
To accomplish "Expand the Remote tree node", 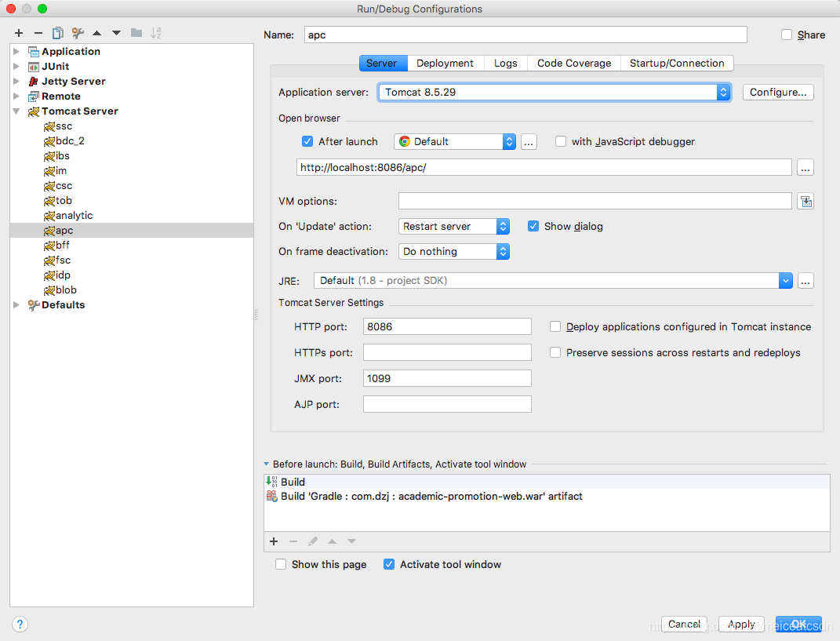I will coord(16,97).
